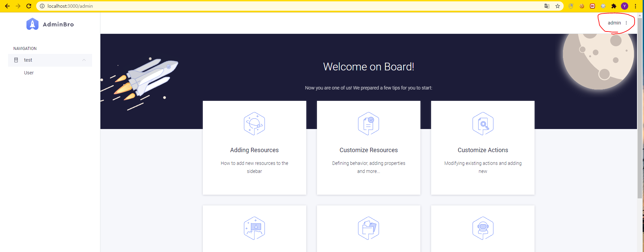Click the NAVIGATION sidebar label

coord(25,49)
